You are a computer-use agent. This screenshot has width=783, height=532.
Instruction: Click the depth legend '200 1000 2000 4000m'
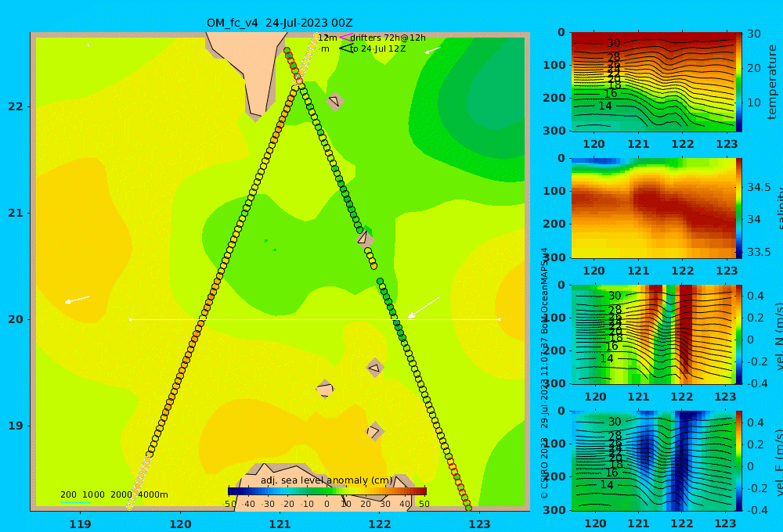click(114, 494)
